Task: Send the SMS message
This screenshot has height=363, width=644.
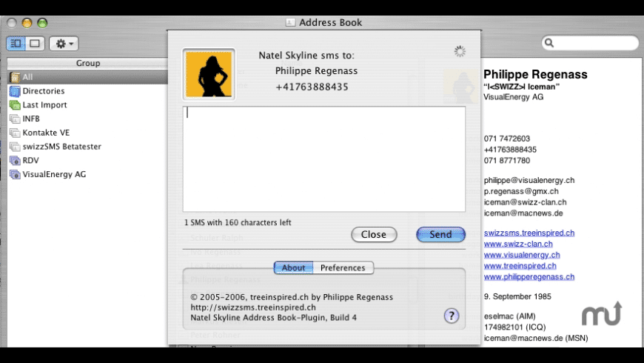Action: [x=440, y=234]
